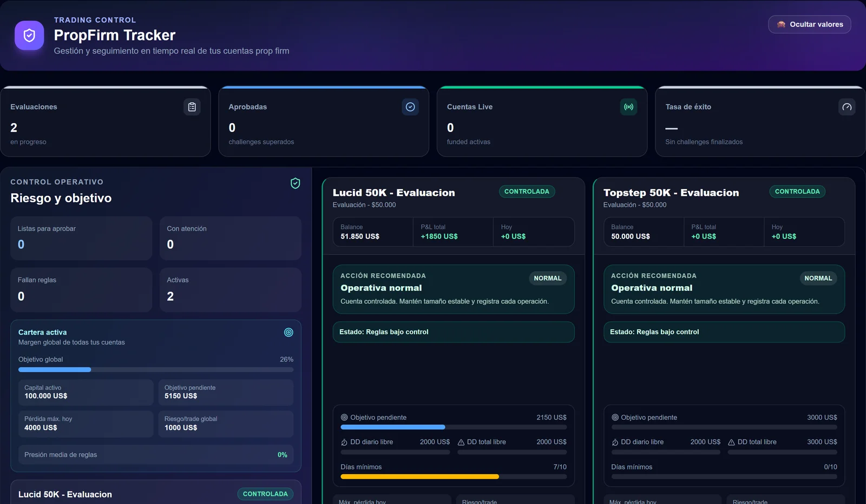Click the Topstep 50K - Evaluacion card title

(x=671, y=193)
